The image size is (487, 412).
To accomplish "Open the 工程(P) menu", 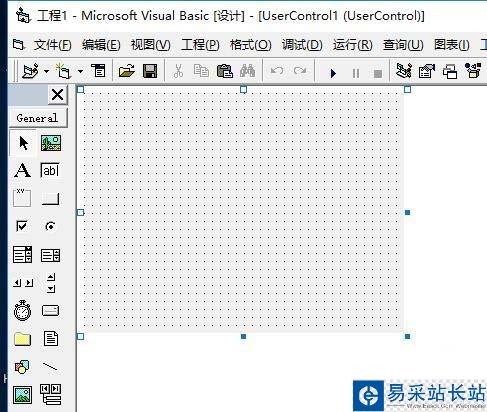I will (x=200, y=44).
